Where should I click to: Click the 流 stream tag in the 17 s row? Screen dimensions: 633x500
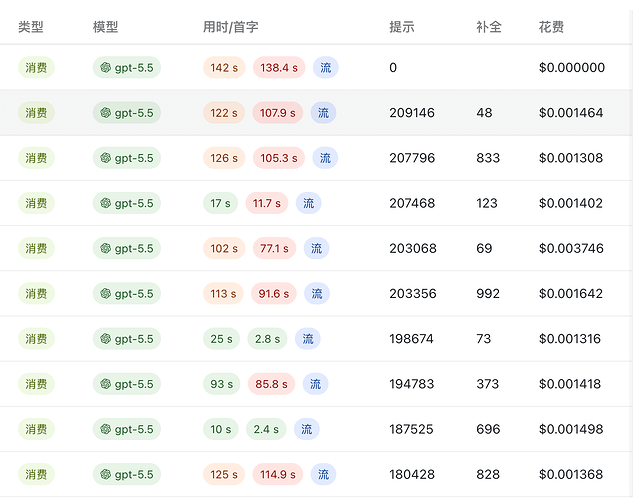pyautogui.click(x=308, y=203)
